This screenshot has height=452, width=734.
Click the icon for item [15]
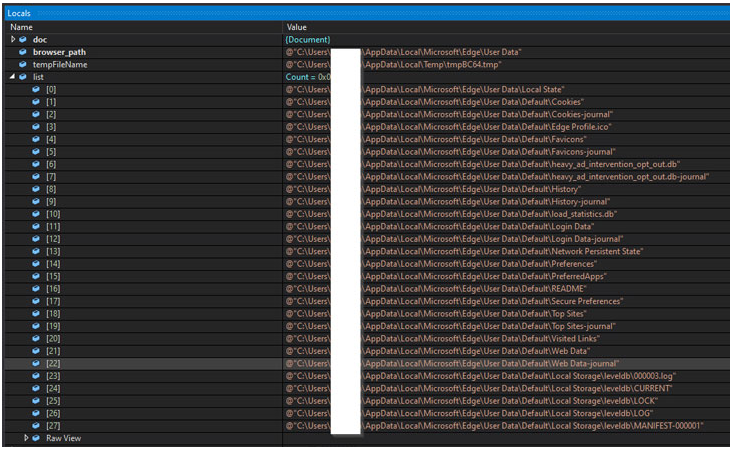(36, 277)
